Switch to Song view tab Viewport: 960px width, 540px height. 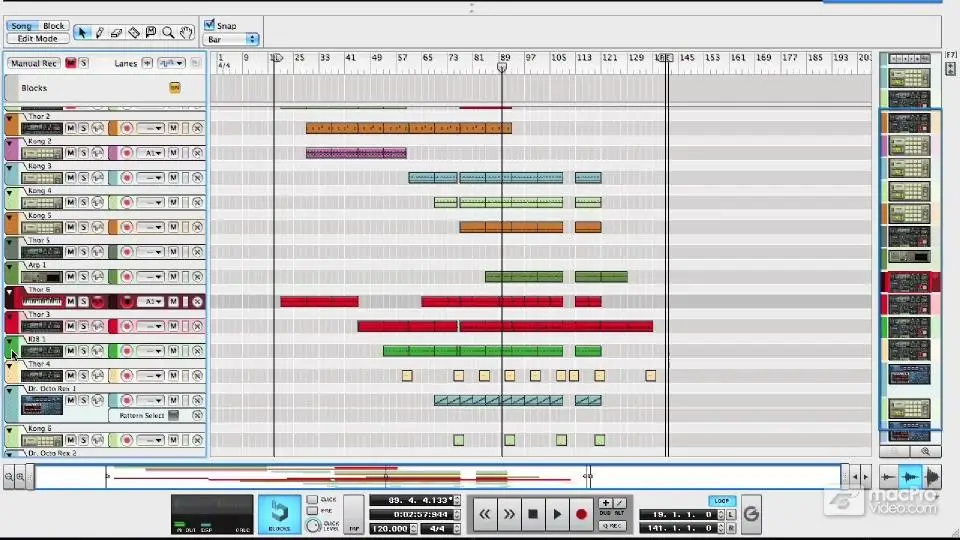[x=21, y=26]
